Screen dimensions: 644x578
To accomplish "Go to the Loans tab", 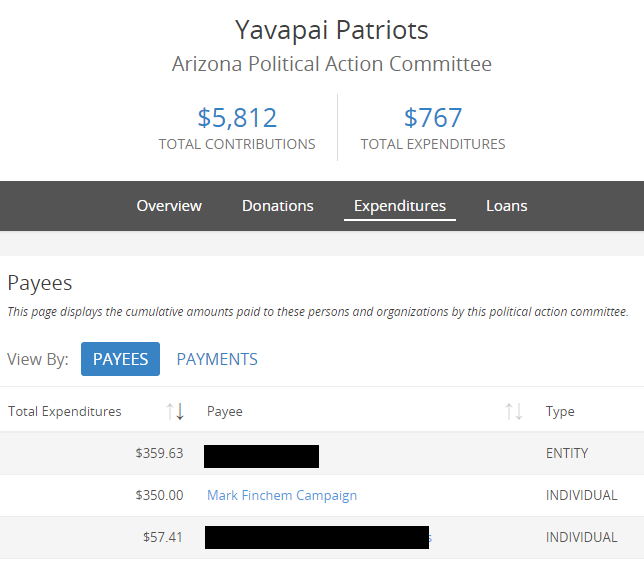I will click(506, 206).
